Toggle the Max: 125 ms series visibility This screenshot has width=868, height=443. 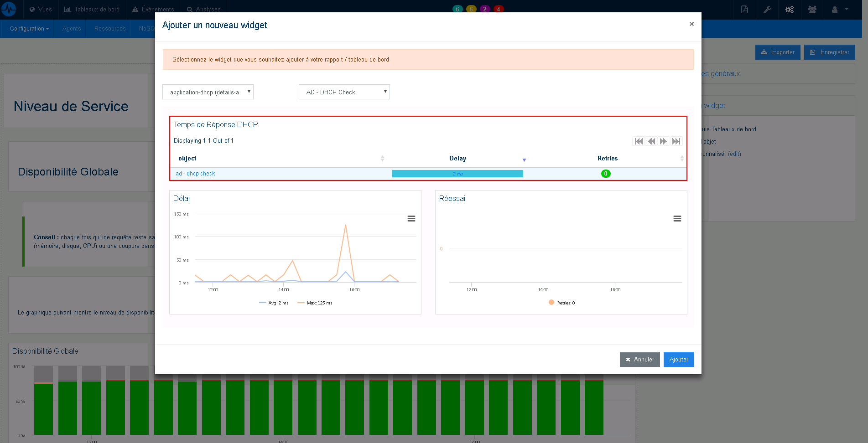point(315,303)
